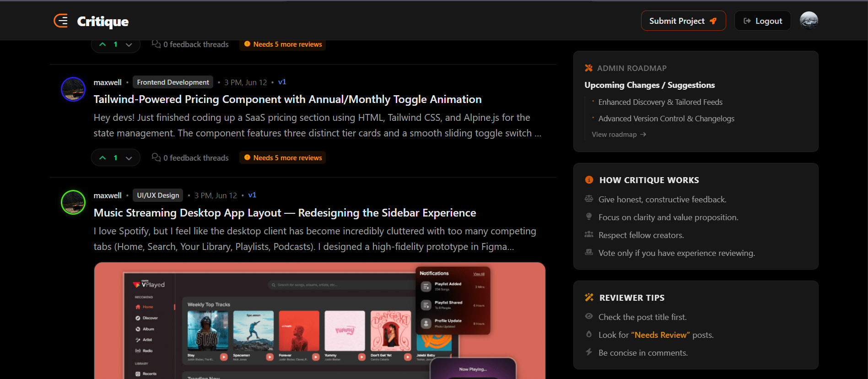The width and height of the screenshot is (868, 379).
Task: Open the user profile avatar menu
Action: click(809, 21)
